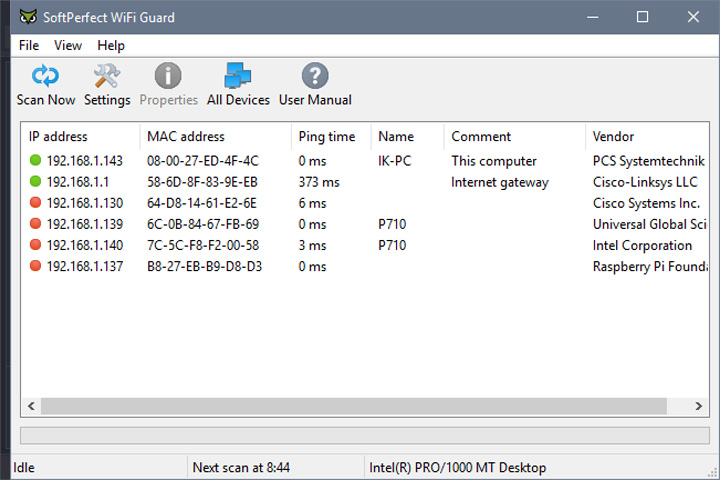
Task: Click the Idle status bar text
Action: pyautogui.click(x=23, y=468)
